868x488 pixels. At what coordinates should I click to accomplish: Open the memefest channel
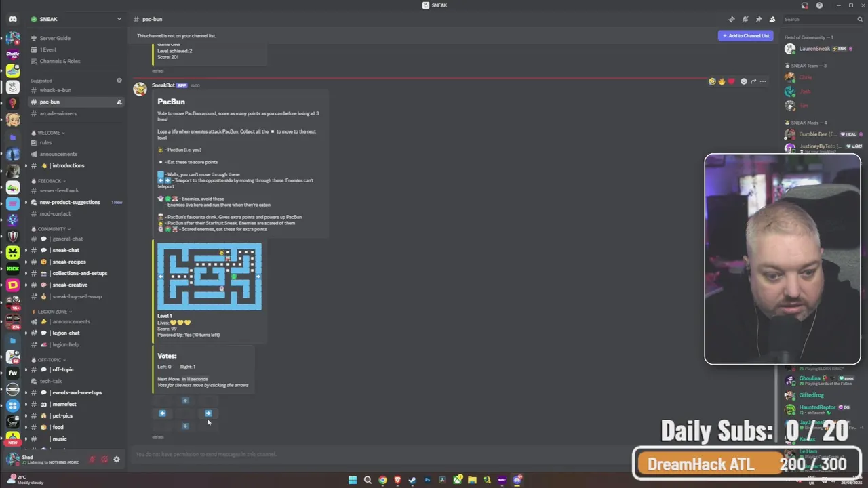pos(75,404)
